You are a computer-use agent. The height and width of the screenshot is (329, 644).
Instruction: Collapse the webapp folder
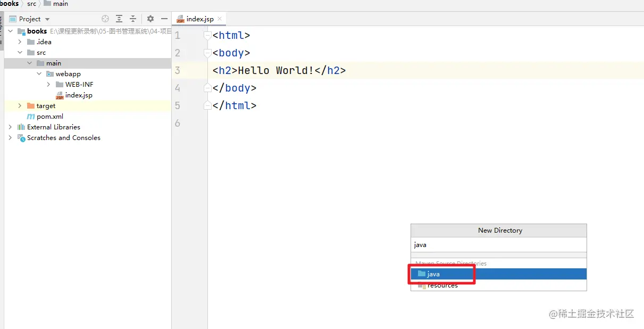click(x=39, y=73)
